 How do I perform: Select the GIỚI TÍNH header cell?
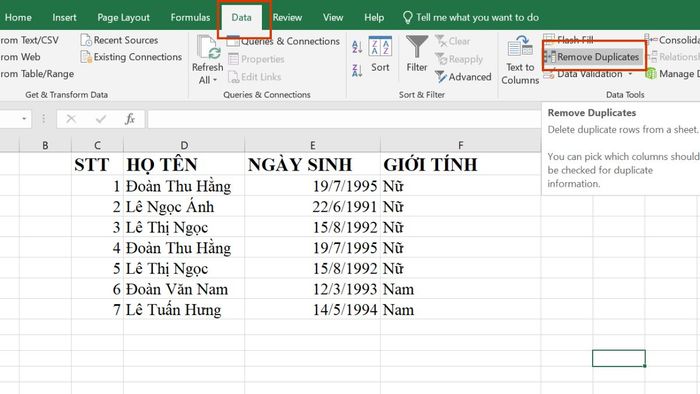(460, 165)
